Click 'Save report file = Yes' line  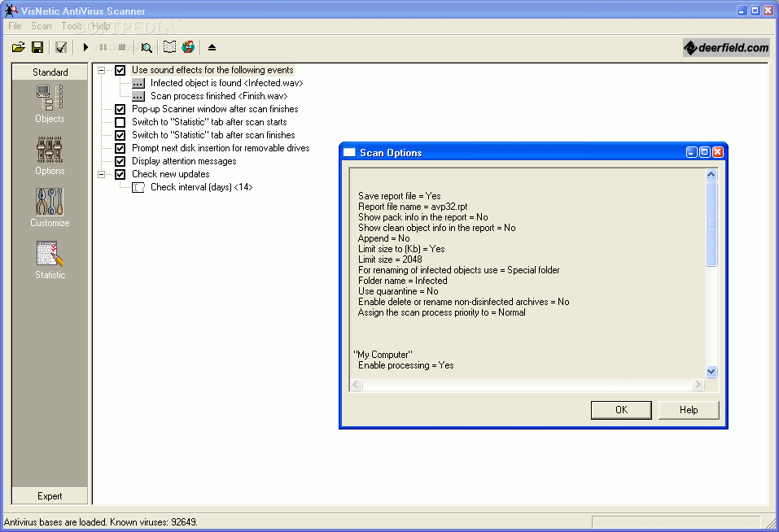(x=399, y=196)
